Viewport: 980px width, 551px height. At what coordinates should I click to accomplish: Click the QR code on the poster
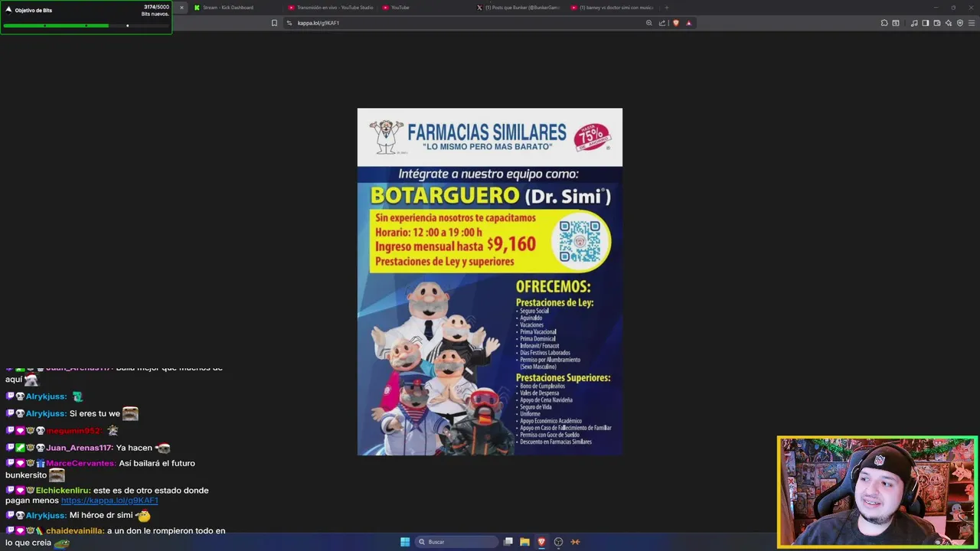tap(580, 241)
